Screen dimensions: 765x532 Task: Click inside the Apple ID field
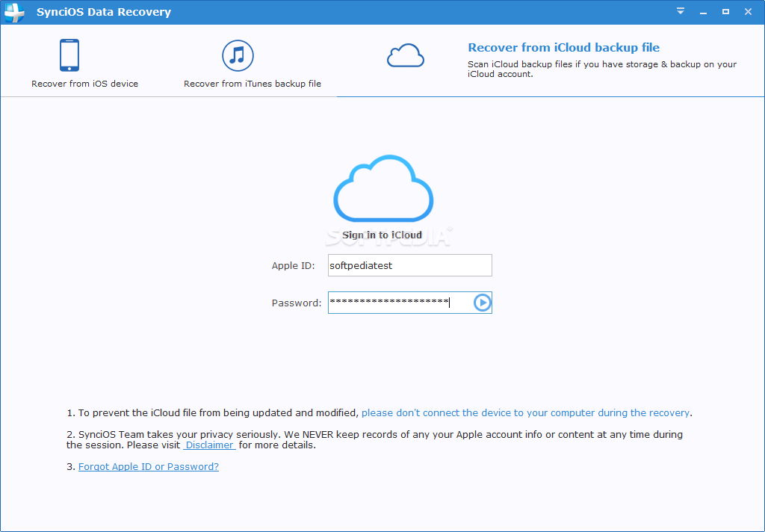[x=410, y=265]
